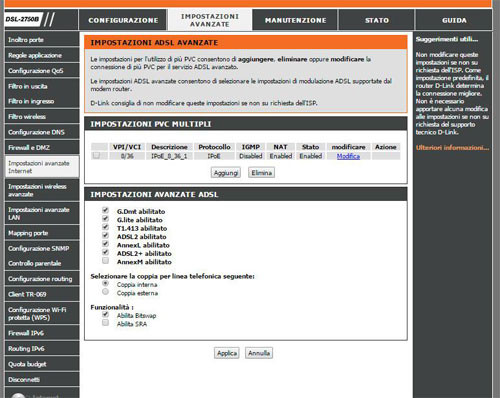Screen dimensions: 500x398
Task: Open the GUIDA tab
Action: click(x=454, y=20)
